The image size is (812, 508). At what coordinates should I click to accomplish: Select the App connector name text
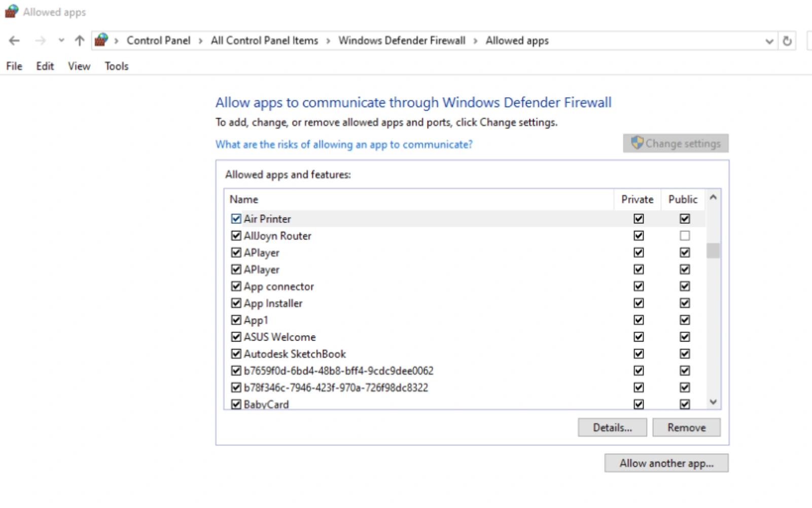(279, 286)
